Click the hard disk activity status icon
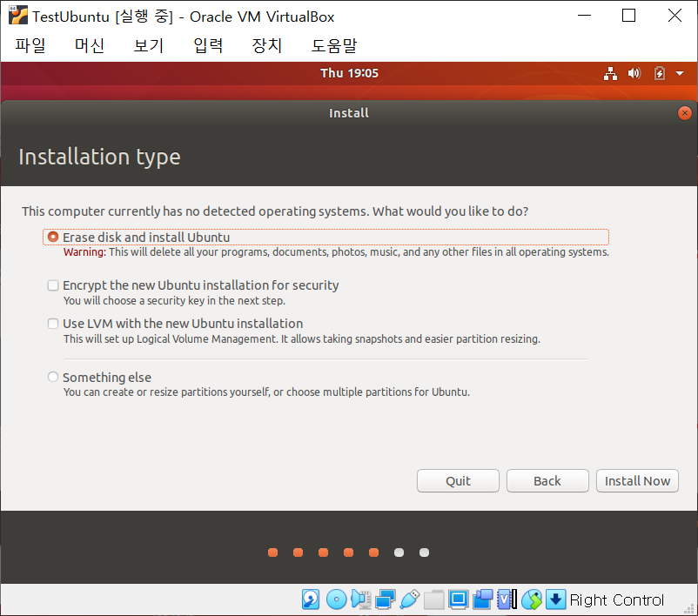 311,599
